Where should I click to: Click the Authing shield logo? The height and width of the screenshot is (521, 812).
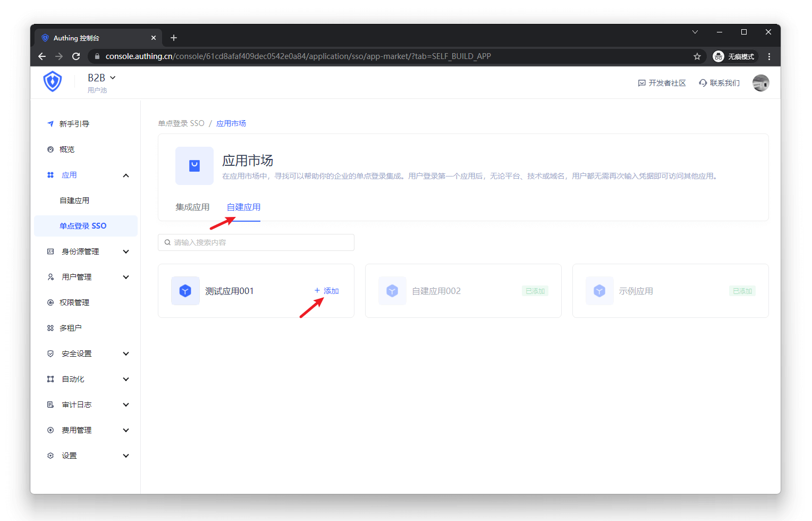(x=53, y=82)
